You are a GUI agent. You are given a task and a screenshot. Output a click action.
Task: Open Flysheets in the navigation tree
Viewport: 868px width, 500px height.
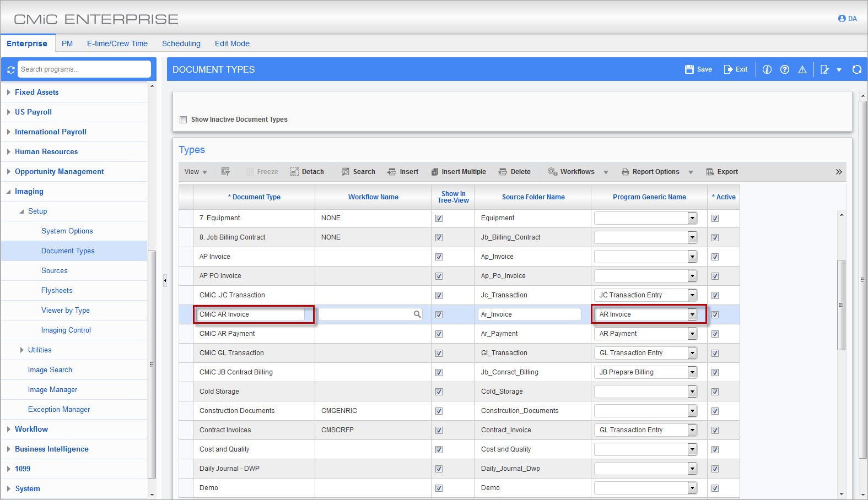[x=57, y=290]
